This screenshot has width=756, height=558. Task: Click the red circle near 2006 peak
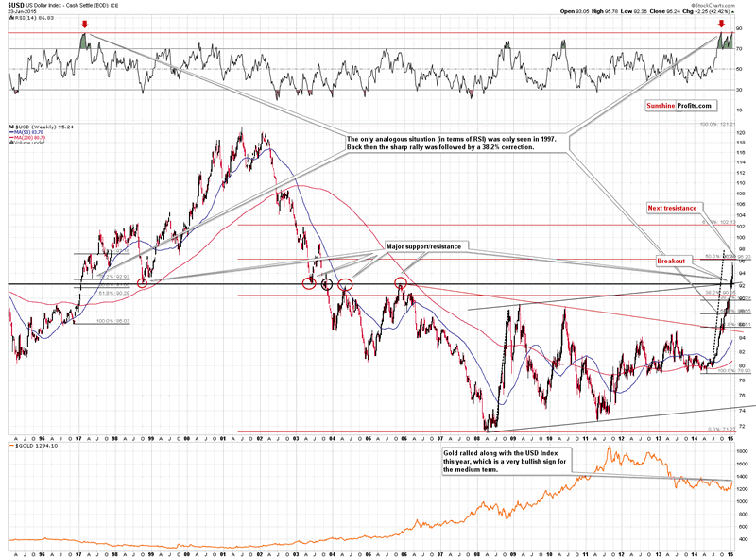[401, 282]
